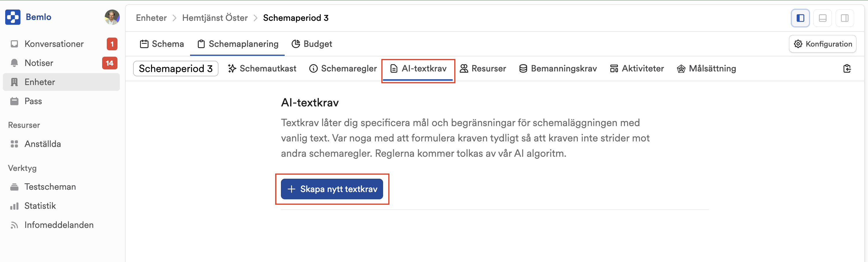Image resolution: width=868 pixels, height=262 pixels.
Task: Select Enheter in the sidebar
Action: click(61, 82)
